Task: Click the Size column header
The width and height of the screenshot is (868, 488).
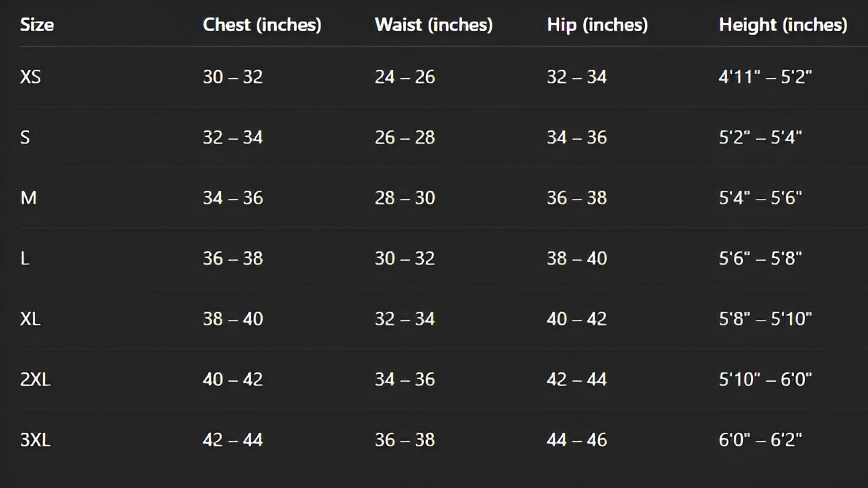Action: point(37,25)
